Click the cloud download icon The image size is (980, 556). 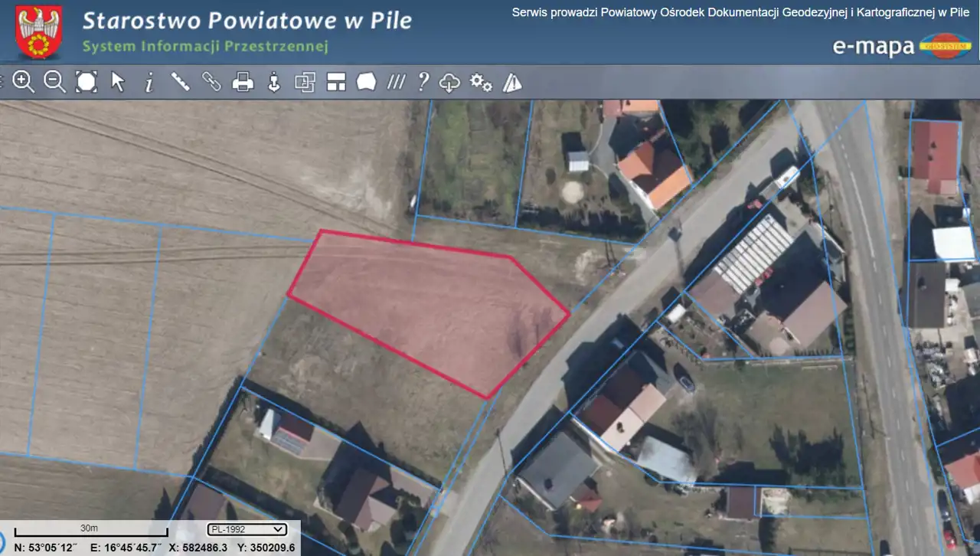click(x=449, y=83)
